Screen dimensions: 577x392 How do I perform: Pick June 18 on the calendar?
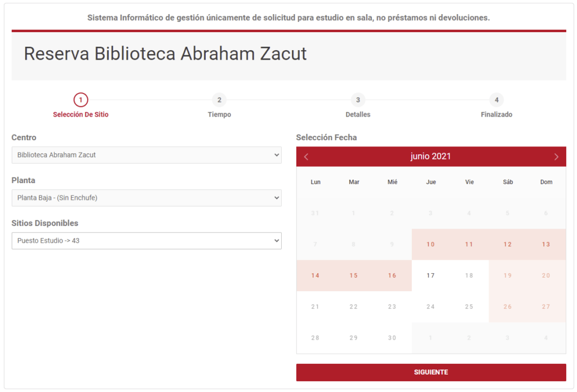469,275
